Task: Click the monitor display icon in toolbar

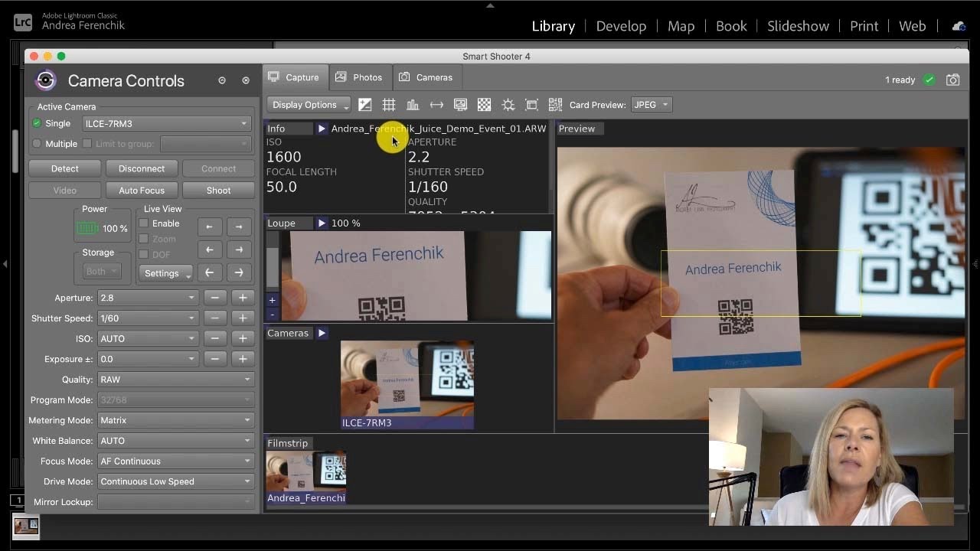Action: coord(460,105)
